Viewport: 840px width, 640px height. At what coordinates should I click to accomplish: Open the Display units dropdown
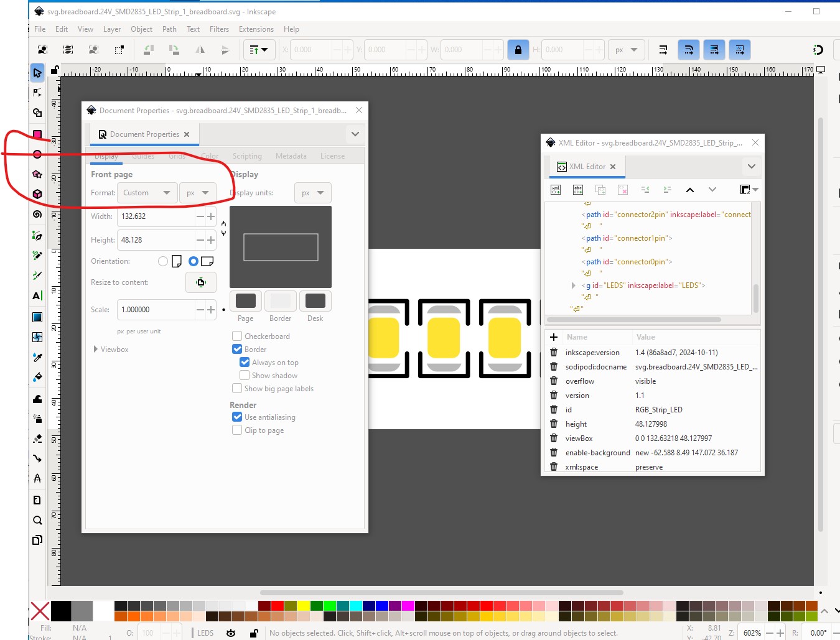pyautogui.click(x=313, y=193)
